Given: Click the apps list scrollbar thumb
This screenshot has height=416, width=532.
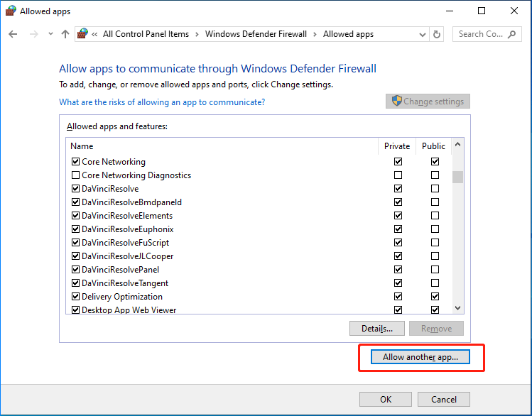Looking at the screenshot, I should (457, 177).
